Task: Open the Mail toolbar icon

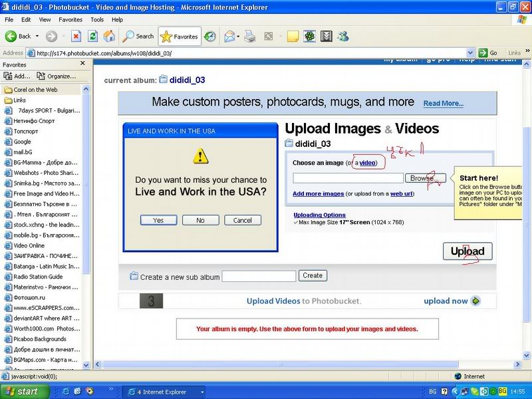Action: click(x=229, y=36)
